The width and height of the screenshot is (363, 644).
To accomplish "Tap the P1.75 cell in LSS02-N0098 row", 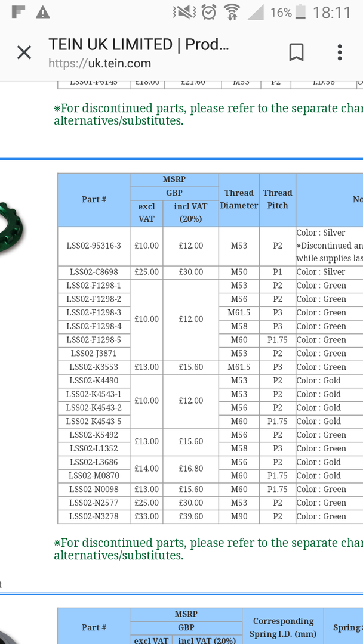I will tap(278, 489).
